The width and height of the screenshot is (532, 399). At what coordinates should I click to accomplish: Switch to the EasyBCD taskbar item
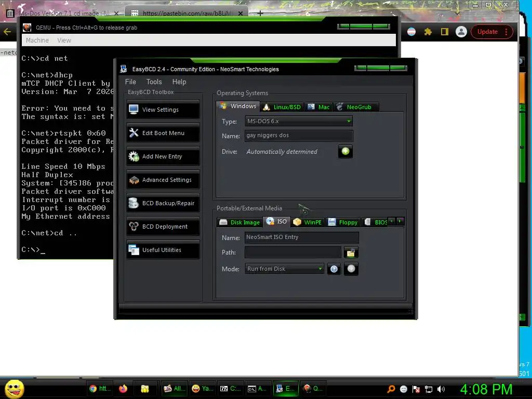tap(285, 389)
